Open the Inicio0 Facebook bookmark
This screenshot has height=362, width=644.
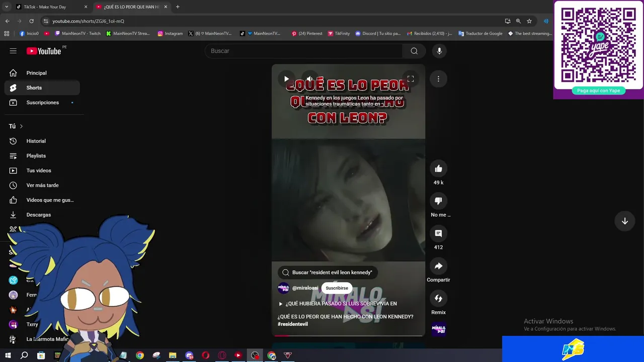[29, 34]
